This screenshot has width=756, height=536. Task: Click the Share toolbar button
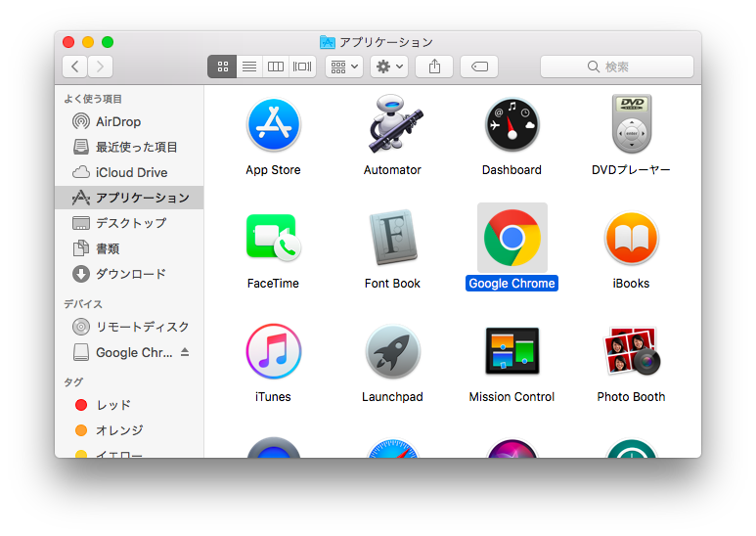coord(434,67)
